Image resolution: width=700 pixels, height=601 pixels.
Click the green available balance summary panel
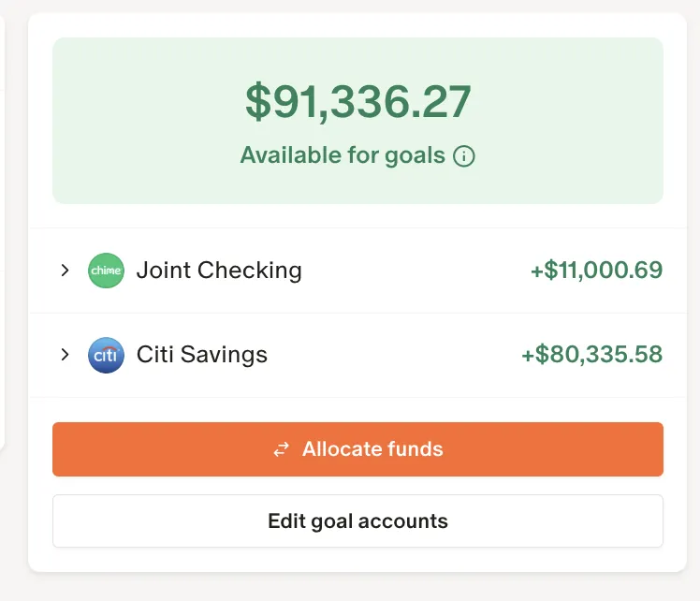[358, 121]
